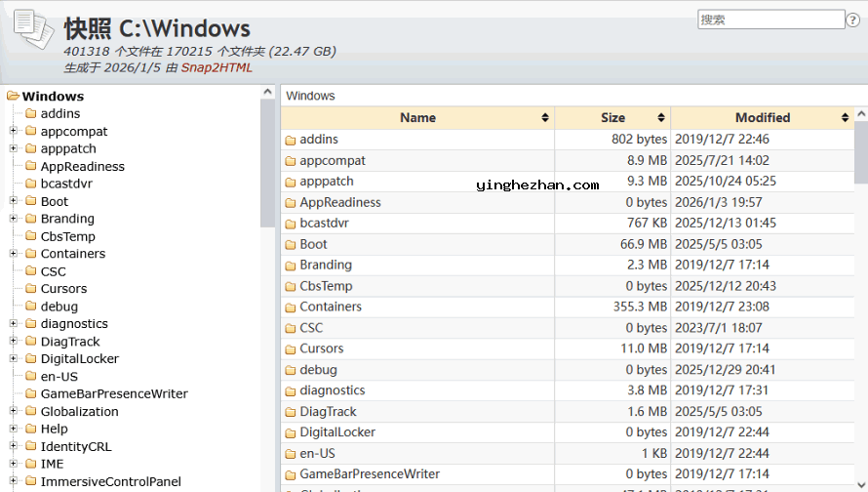The image size is (868, 492).
Task: Click the folder icon beside Cursors in file list
Action: pos(290,349)
